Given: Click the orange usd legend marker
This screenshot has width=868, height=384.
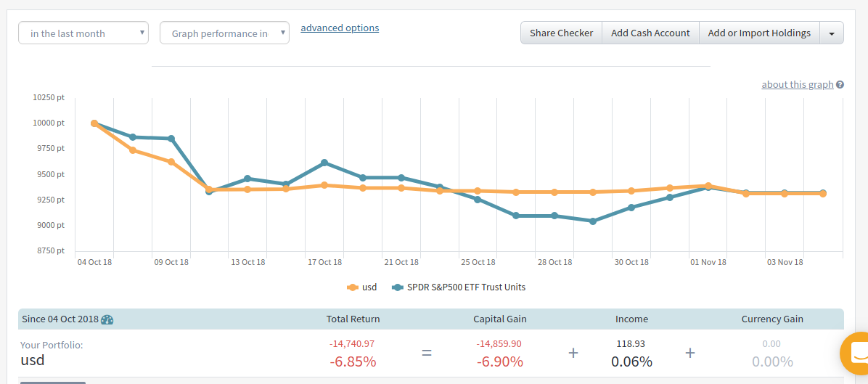Looking at the screenshot, I should 353,287.
